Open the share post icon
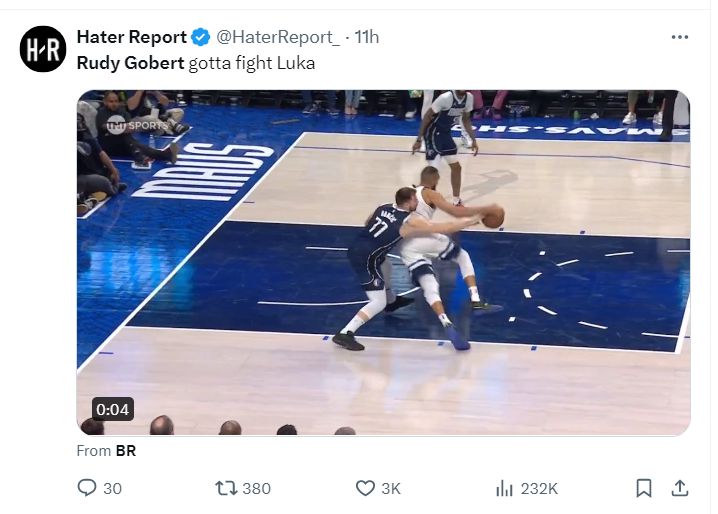The height and width of the screenshot is (514, 718). click(680, 488)
